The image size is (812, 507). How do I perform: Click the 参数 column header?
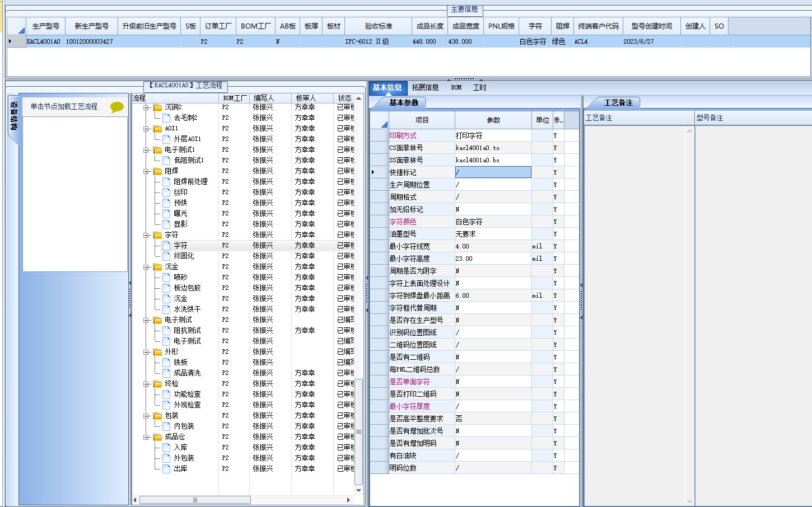click(493, 120)
